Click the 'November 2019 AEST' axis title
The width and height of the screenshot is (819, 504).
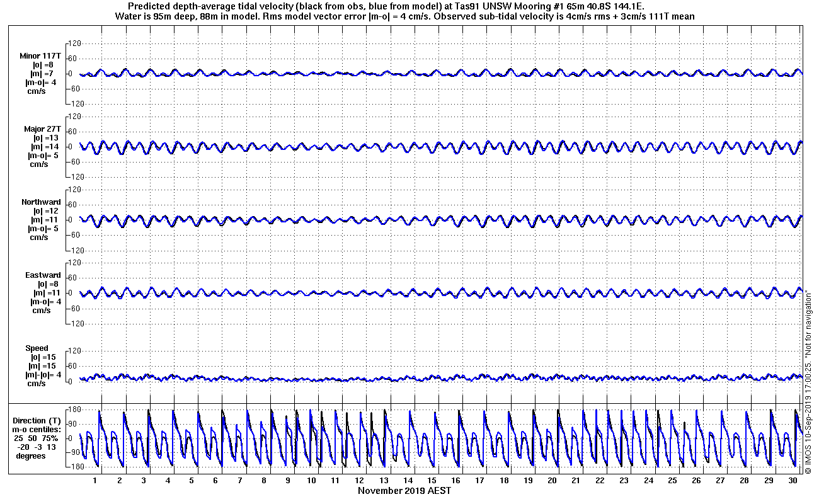404,490
